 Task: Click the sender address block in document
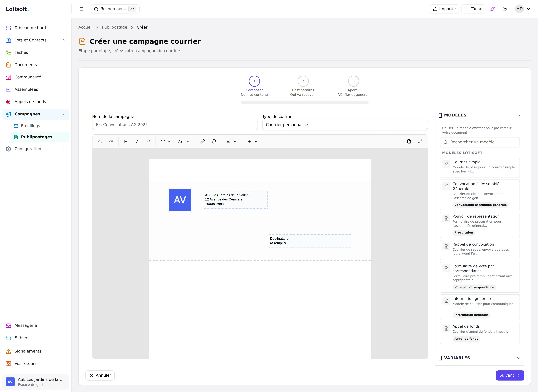point(235,200)
